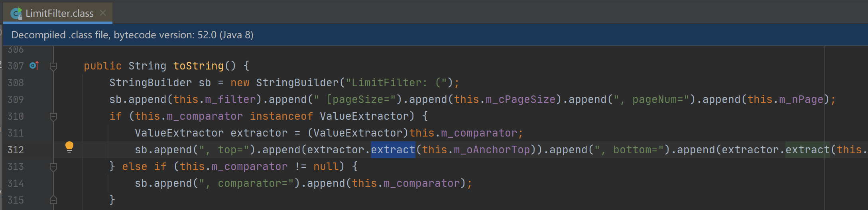
Task: Click m_cPageSize field on line 309
Action: [x=521, y=99]
